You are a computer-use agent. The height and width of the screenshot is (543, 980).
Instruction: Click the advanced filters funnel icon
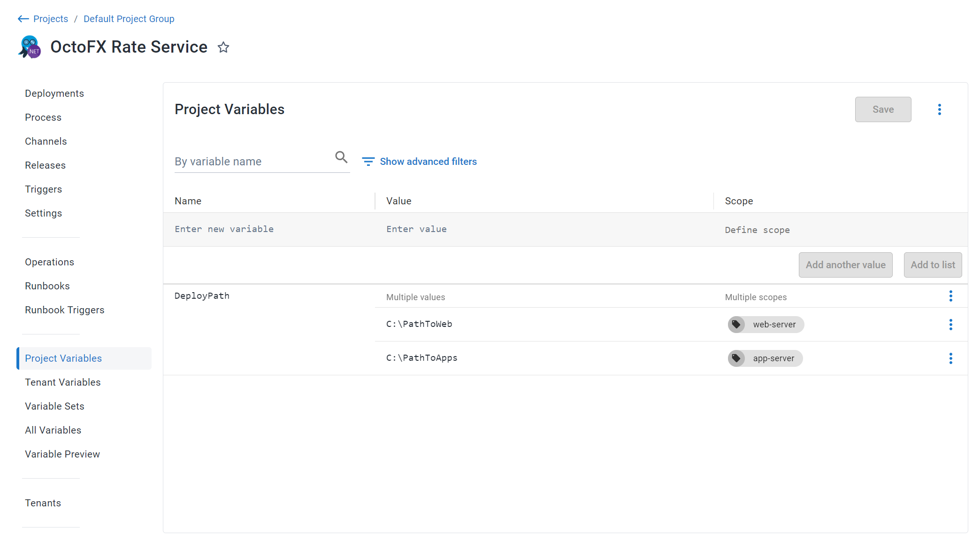(368, 162)
